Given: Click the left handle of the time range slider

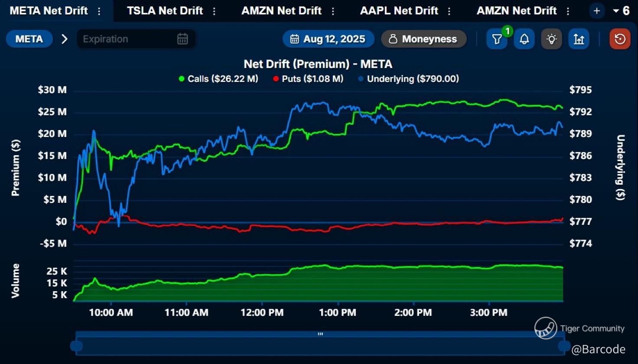Looking at the screenshot, I should 76,346.
